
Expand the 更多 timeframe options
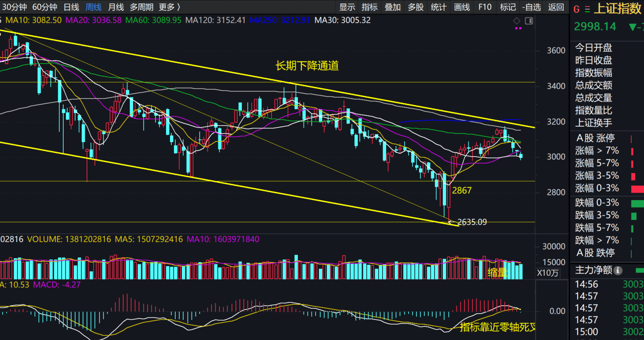coord(170,7)
